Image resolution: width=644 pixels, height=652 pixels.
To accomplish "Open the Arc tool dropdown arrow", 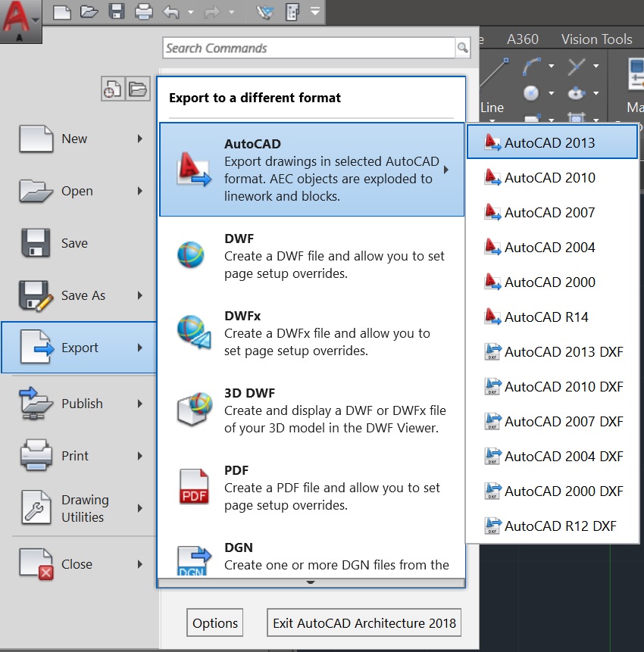I will [x=552, y=66].
